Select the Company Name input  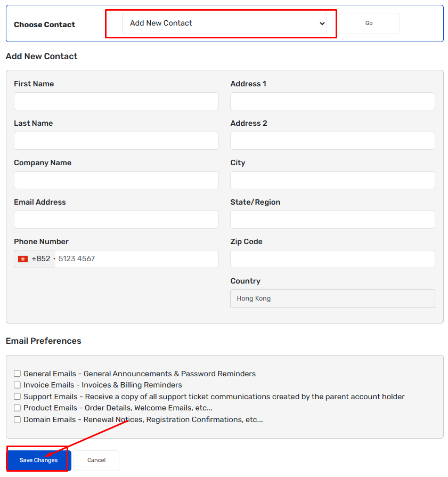click(x=116, y=180)
